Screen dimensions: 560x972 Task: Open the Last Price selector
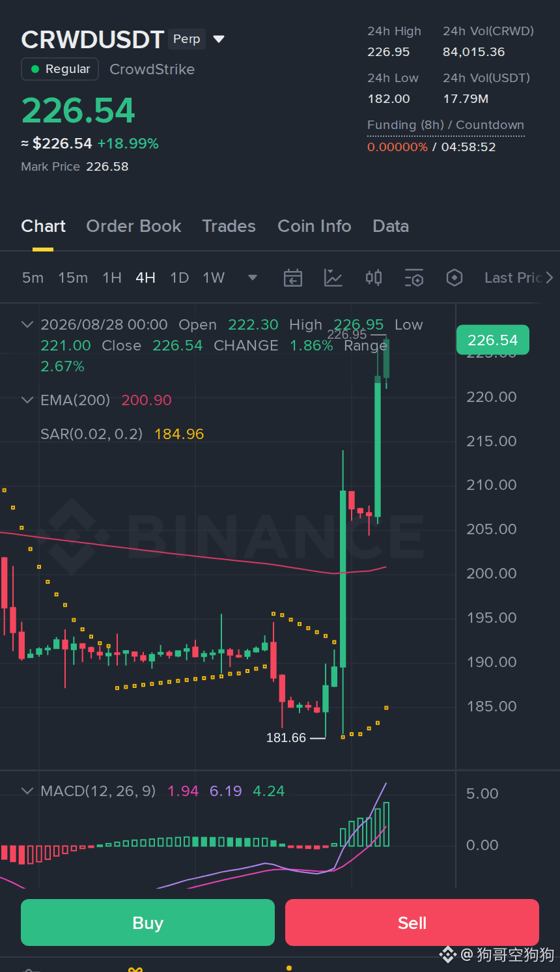click(x=519, y=278)
